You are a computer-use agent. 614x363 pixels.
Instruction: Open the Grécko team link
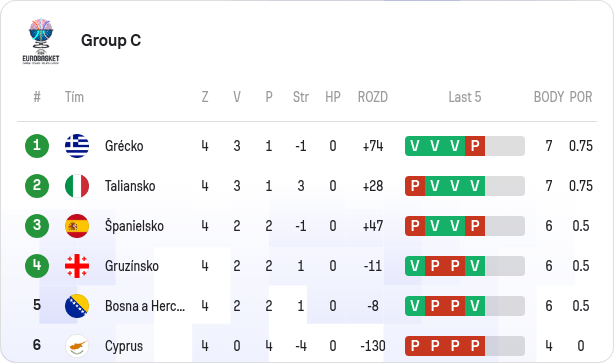pyautogui.click(x=124, y=146)
